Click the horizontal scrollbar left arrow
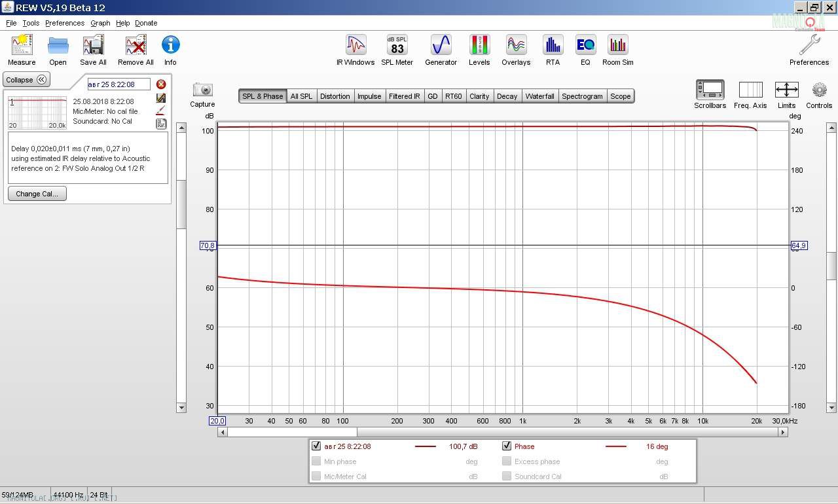Screen dimensions: 838x504 click(x=222, y=432)
